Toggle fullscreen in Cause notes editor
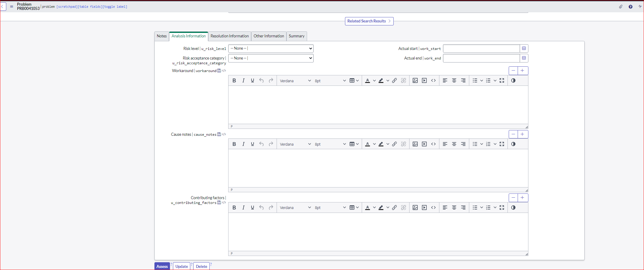The image size is (644, 270). click(502, 144)
